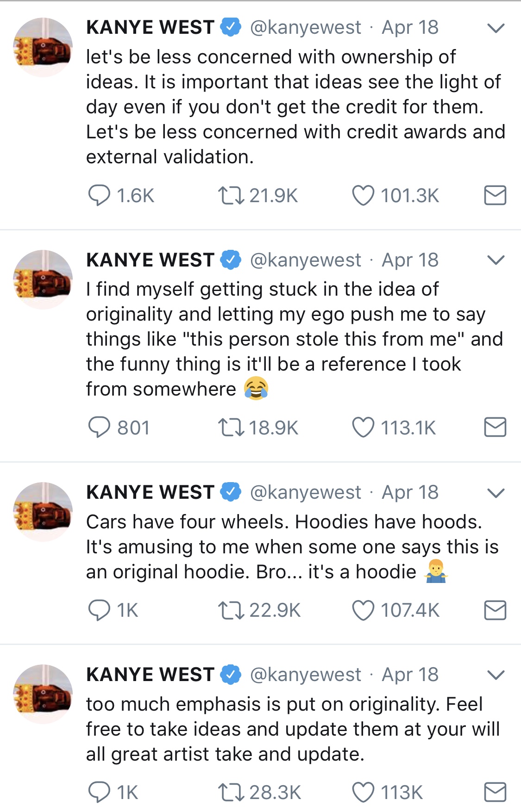Click the KANYE WEST name on the hoodie tweet
The image size is (521, 812).
150,492
